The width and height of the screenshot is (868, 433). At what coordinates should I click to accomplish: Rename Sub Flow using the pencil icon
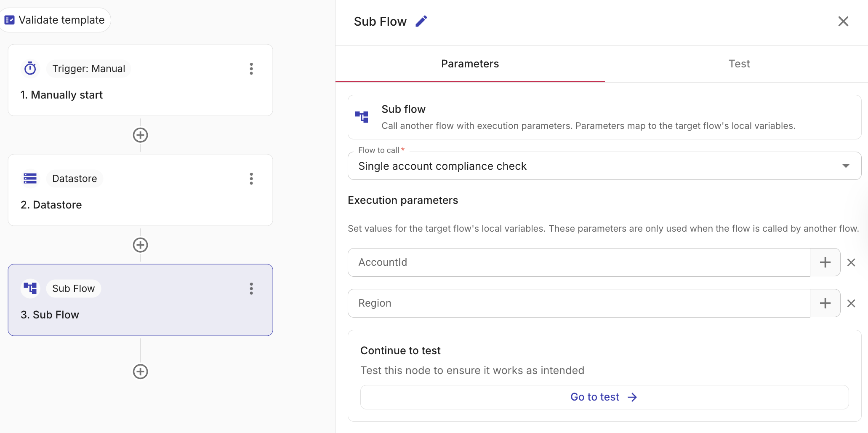tap(421, 21)
